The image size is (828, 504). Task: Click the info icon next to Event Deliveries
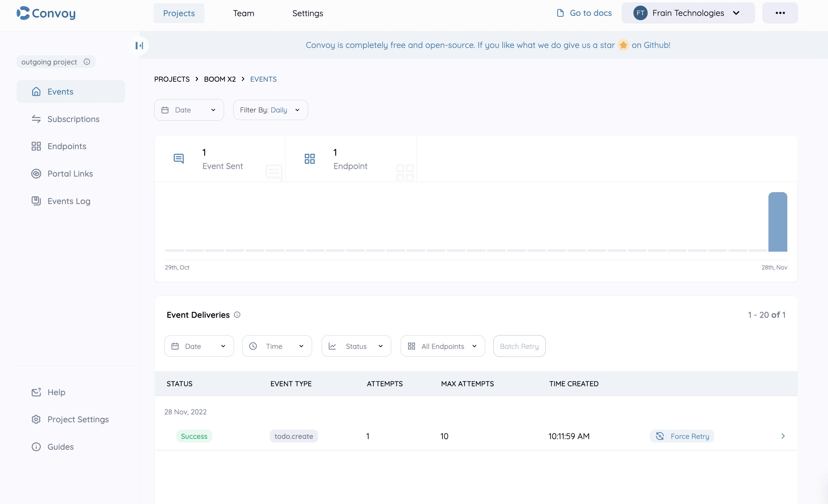coord(237,315)
